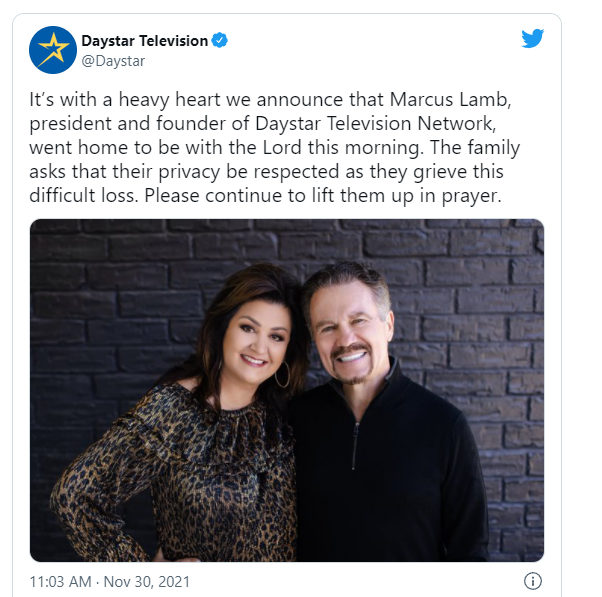Open the Daystar Television profile name
The height and width of the screenshot is (597, 602).
pos(144,41)
